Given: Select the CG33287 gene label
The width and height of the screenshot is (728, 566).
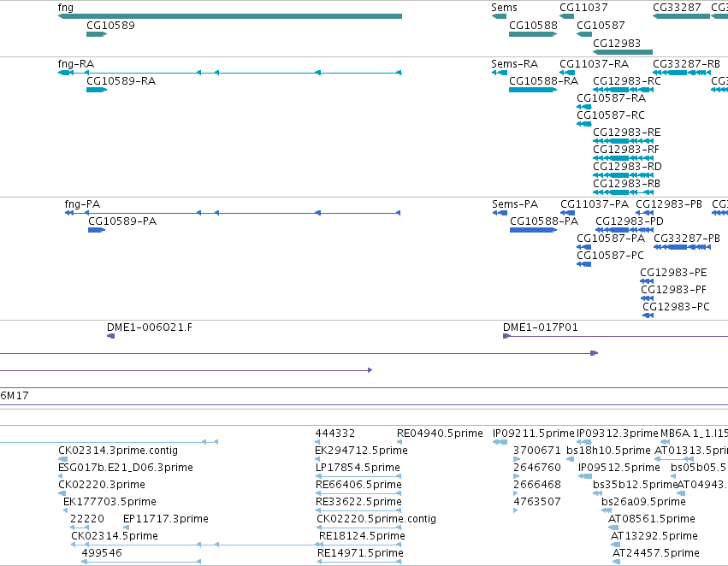Looking at the screenshot, I should point(677,8).
